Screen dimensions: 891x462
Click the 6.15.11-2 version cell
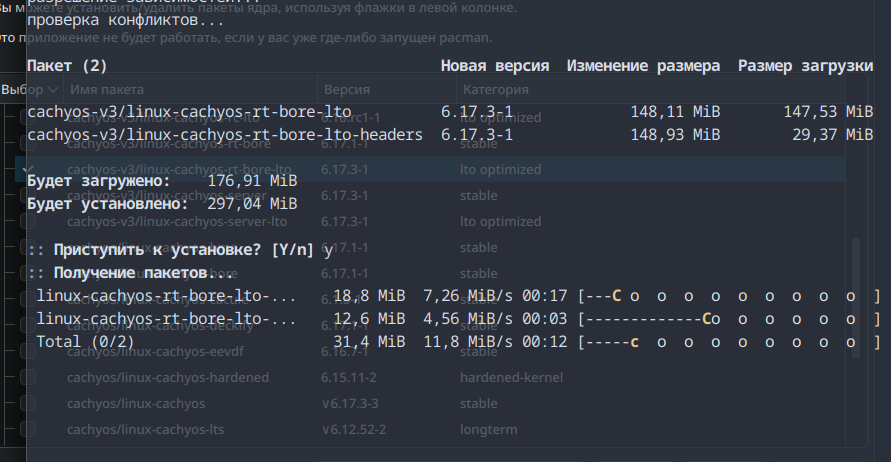[349, 378]
